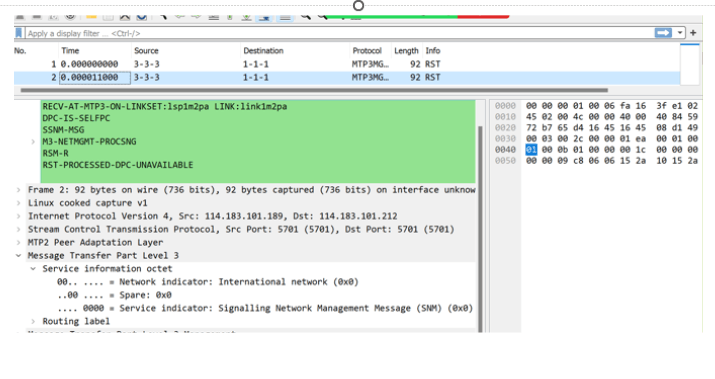Image resolution: width=715 pixels, height=379 pixels.
Task: Click byte ea in hex row 0030
Action: [x=640, y=139]
